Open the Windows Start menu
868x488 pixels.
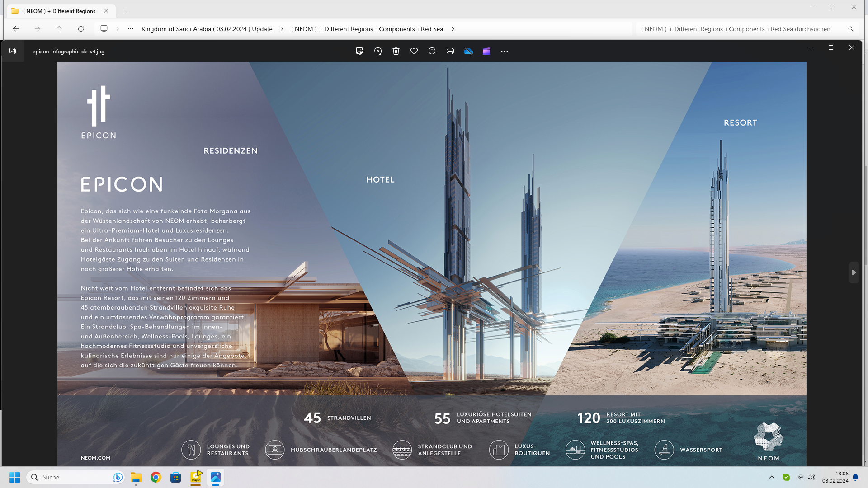tap(15, 477)
